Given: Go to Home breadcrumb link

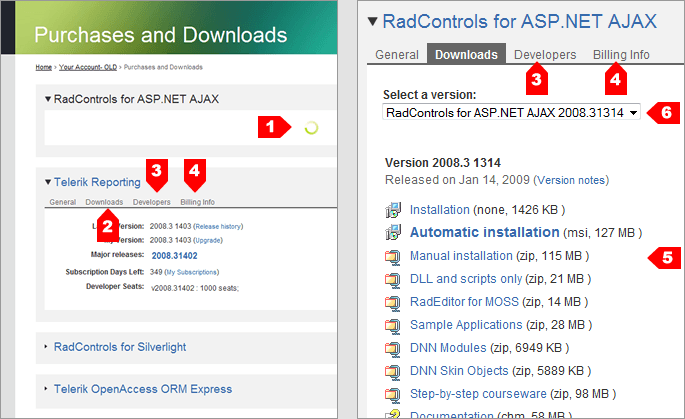Looking at the screenshot, I should (x=44, y=67).
